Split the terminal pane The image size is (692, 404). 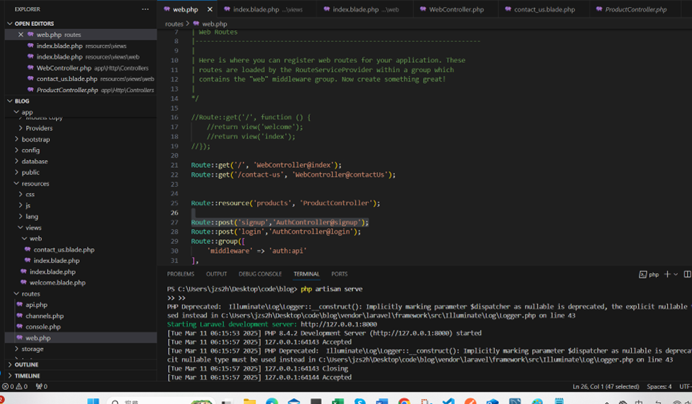(687, 274)
